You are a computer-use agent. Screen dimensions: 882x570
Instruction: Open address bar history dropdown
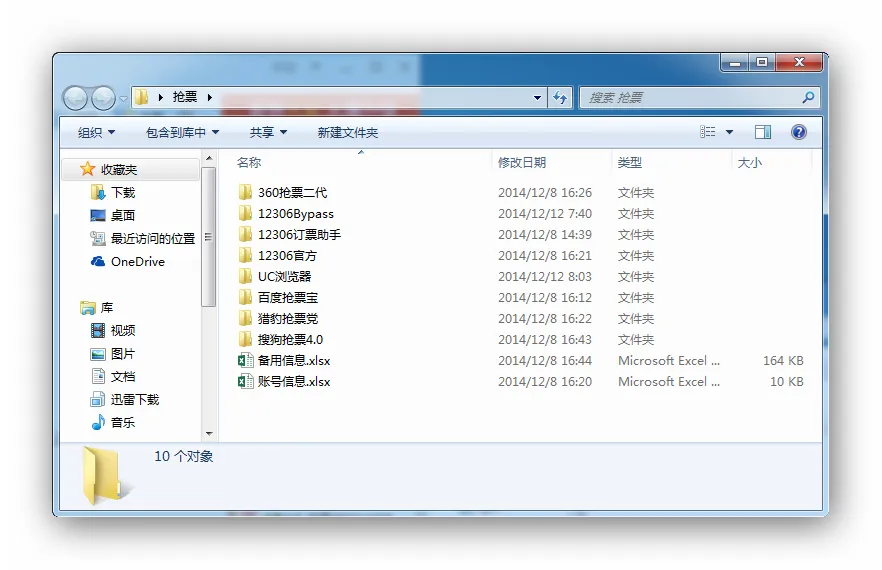pos(537,98)
